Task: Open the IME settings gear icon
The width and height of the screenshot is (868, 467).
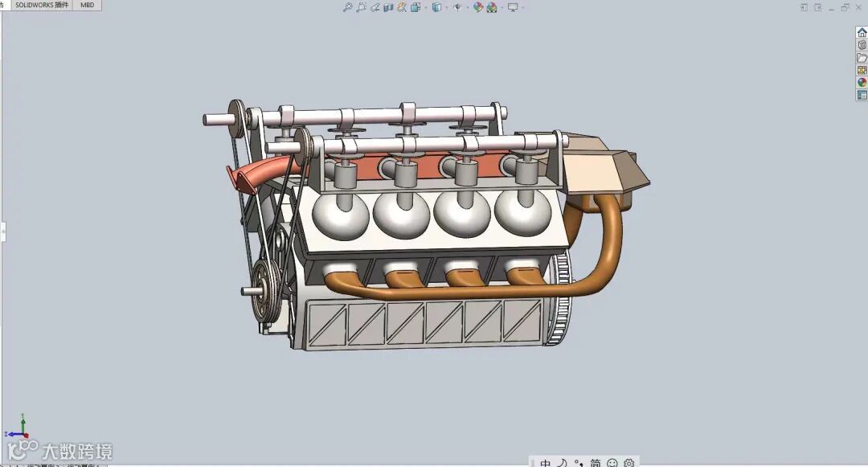Action: [x=628, y=462]
